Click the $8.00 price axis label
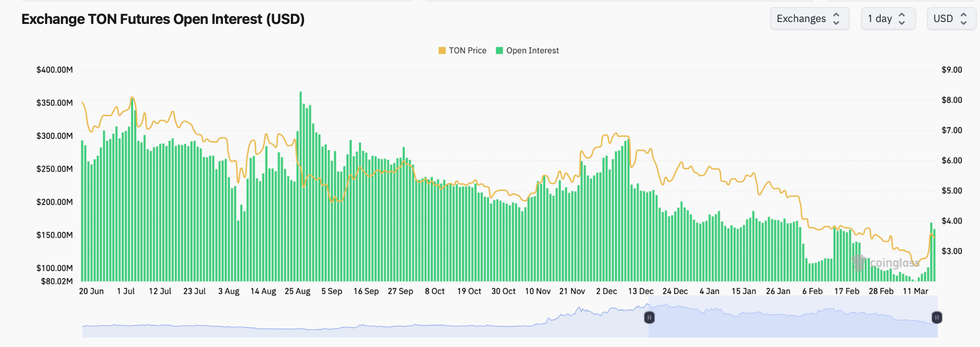 click(952, 100)
